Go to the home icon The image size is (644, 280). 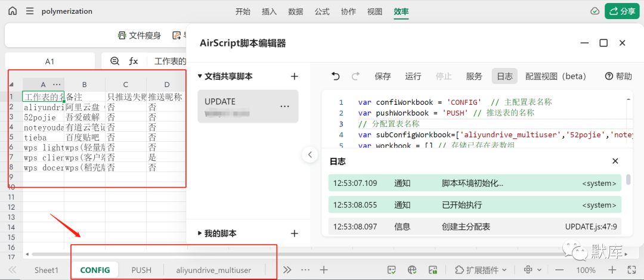coord(13,11)
